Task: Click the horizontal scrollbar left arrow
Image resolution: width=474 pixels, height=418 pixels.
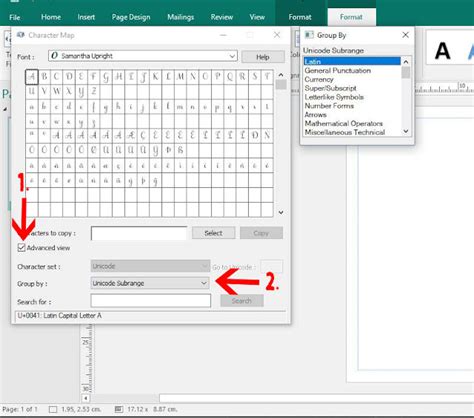Action: coord(86,398)
